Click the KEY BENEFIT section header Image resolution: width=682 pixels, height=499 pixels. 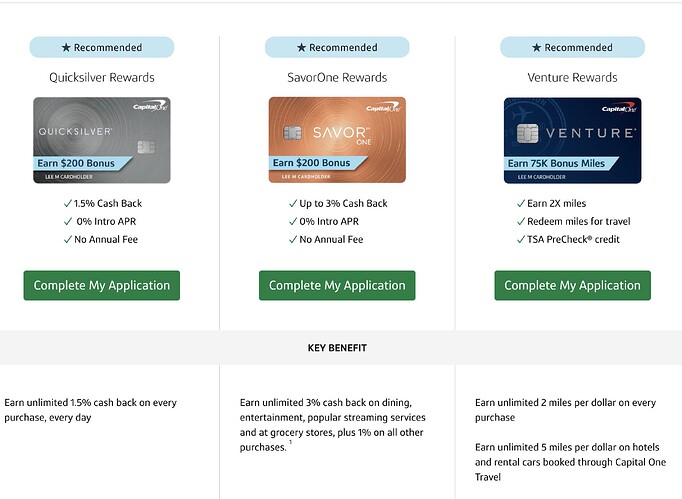[337, 348]
